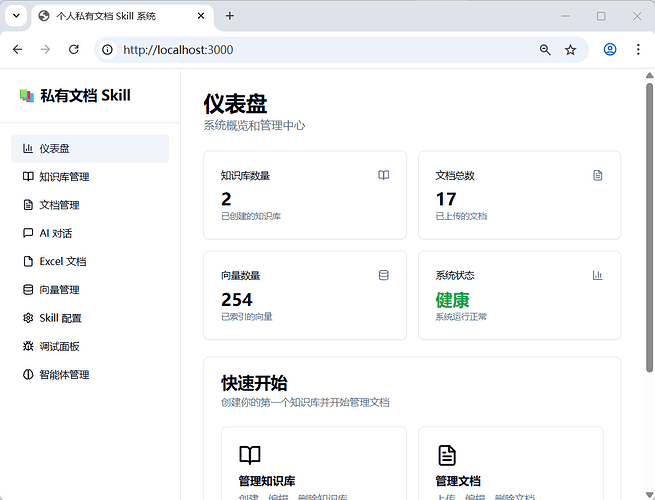
Task: Bookmark this page with the star icon
Action: 570,50
